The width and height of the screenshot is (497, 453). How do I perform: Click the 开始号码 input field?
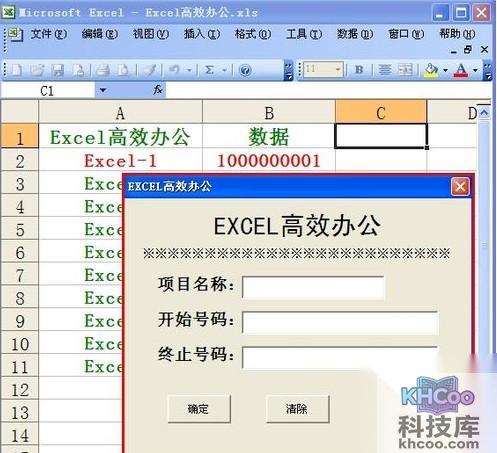point(340,322)
